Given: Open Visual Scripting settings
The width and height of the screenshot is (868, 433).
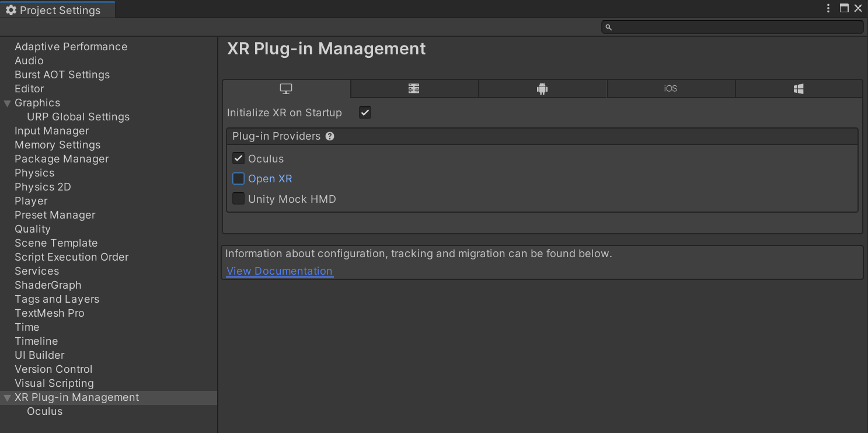Looking at the screenshot, I should click(54, 383).
